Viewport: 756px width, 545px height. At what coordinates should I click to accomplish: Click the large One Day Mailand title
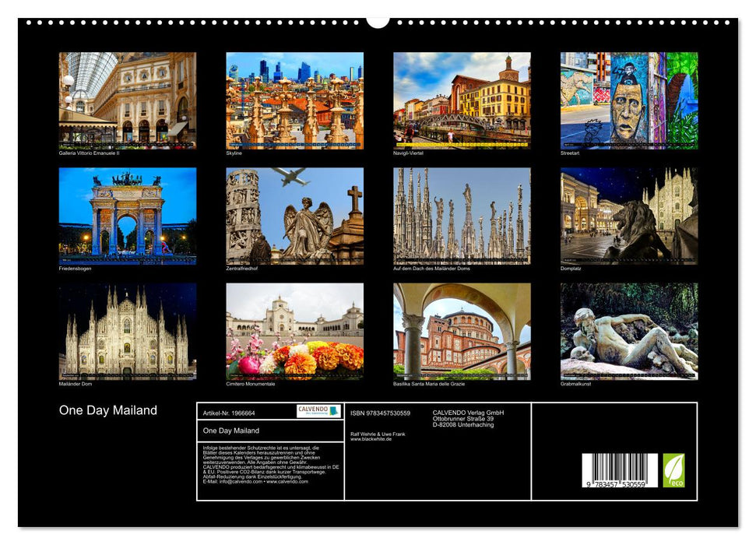pyautogui.click(x=108, y=410)
